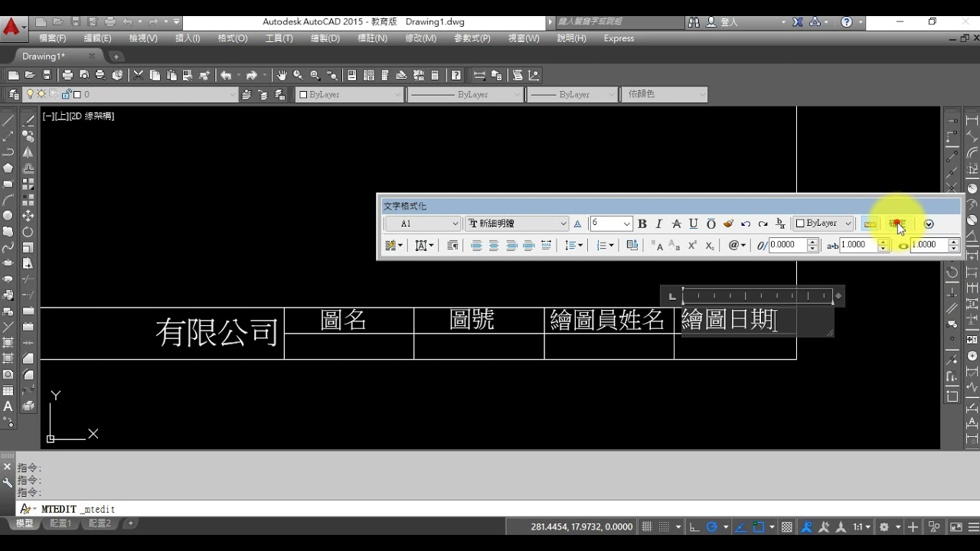
Task: Open the text height dropdown showing 6
Action: 610,223
